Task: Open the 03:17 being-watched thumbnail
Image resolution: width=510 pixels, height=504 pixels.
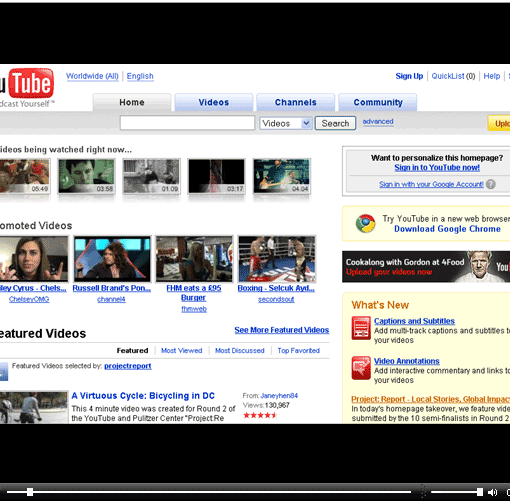Action: pos(216,176)
